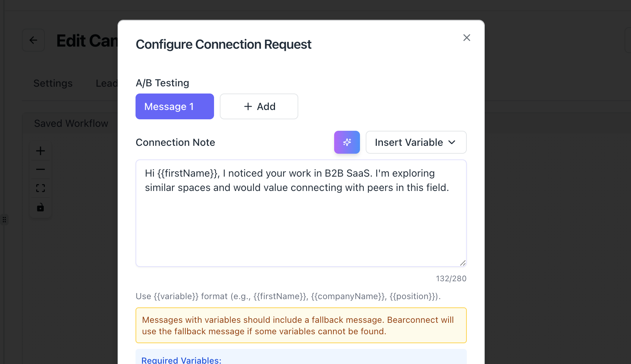
Task: Click the yellow fallback message warning box
Action: [x=301, y=325]
